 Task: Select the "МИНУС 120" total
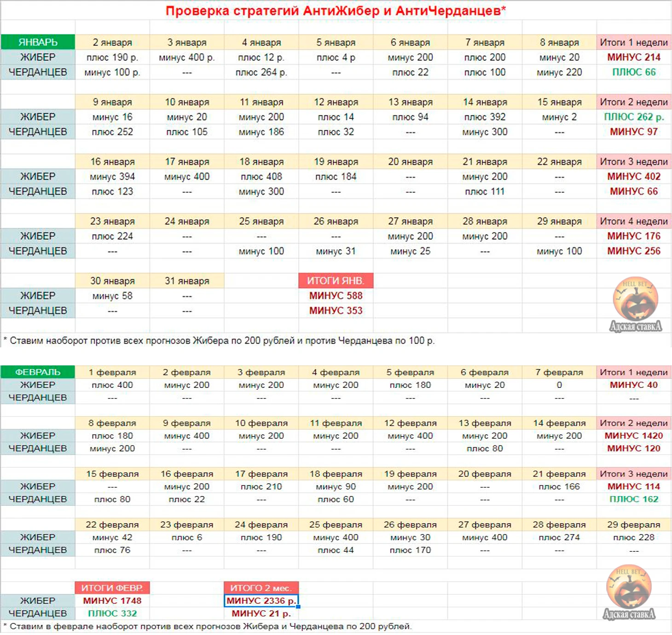pyautogui.click(x=634, y=448)
